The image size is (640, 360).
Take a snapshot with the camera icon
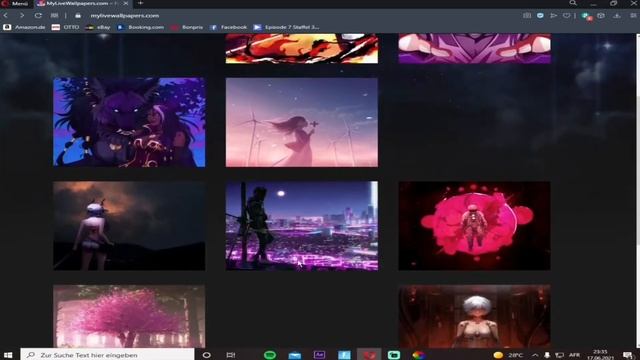pyautogui.click(x=527, y=16)
